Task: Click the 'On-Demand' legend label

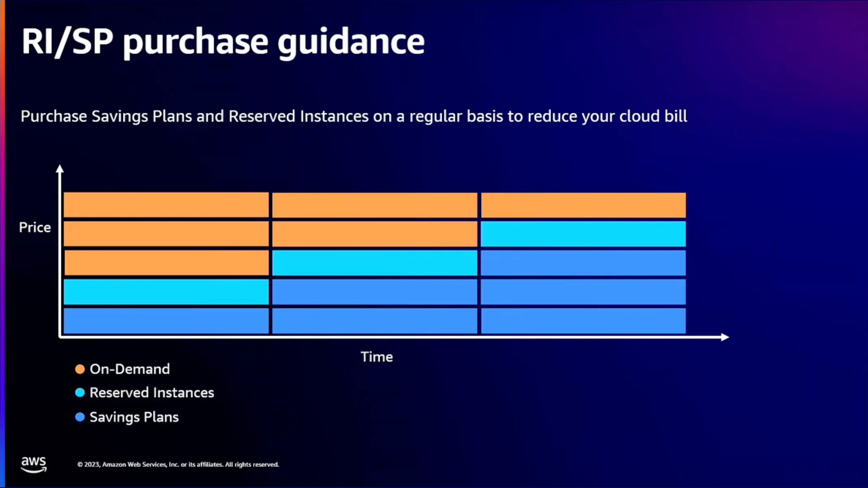Action: point(130,369)
